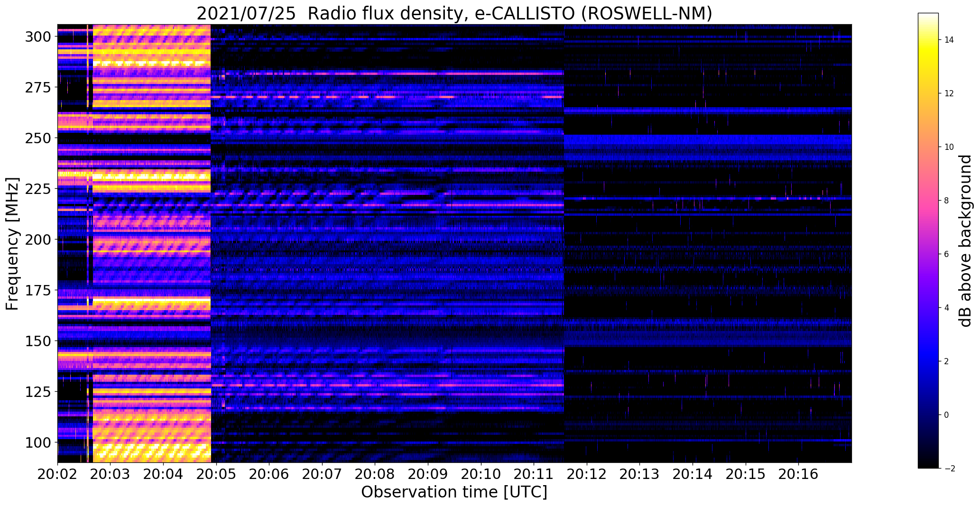Click the 20:09 time tick label
The height and width of the screenshot is (506, 980).
[x=428, y=473]
